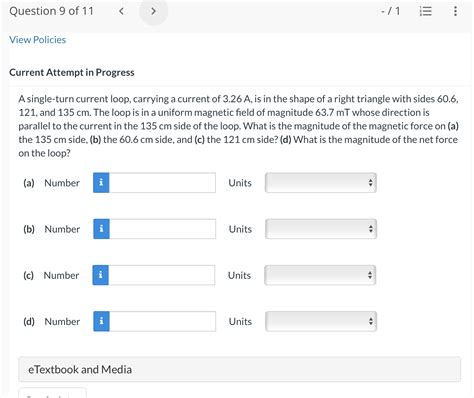Click the Question 9 of 11 label
Image resolution: width=474 pixels, height=398 pixels.
(x=51, y=11)
